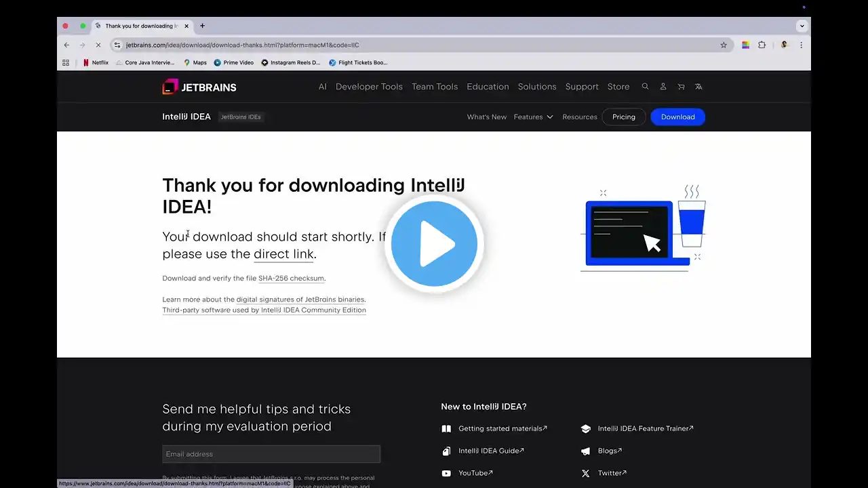Open the Blogs link
This screenshot has height=488, width=868.
tap(610, 451)
